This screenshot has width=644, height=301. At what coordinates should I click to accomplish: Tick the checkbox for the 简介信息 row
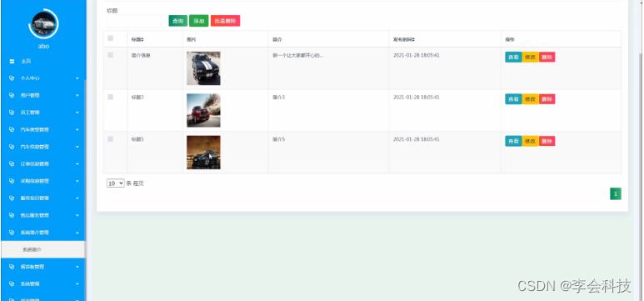[x=110, y=55]
